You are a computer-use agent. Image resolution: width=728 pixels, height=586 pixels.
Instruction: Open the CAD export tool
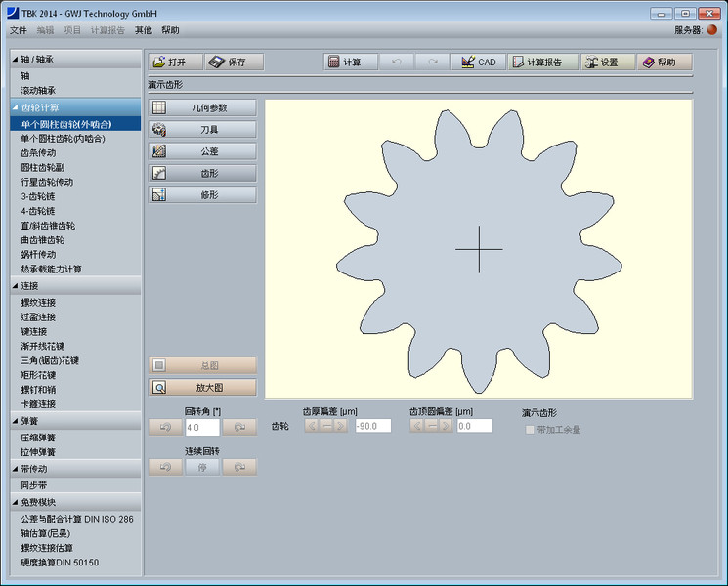pyautogui.click(x=478, y=62)
